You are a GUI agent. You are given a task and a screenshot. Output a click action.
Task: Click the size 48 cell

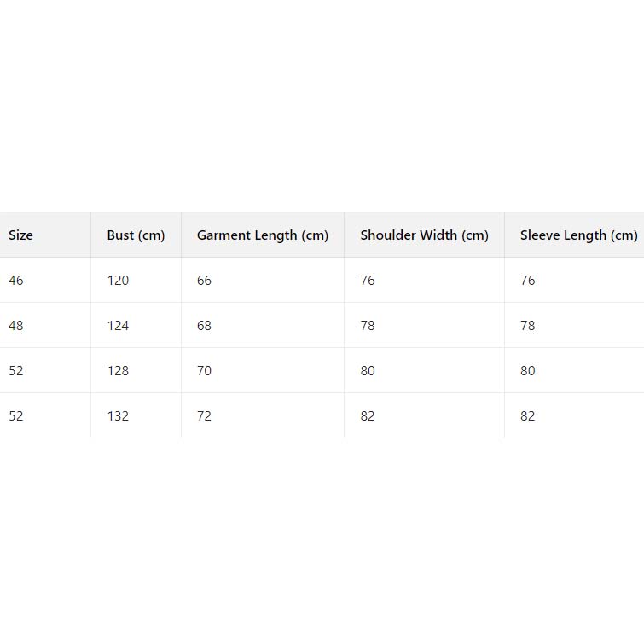point(16,326)
